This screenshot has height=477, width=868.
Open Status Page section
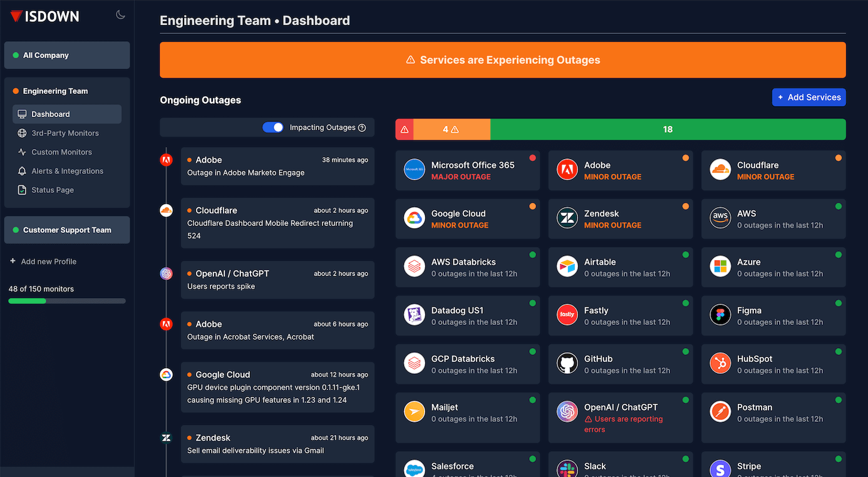tap(67, 190)
